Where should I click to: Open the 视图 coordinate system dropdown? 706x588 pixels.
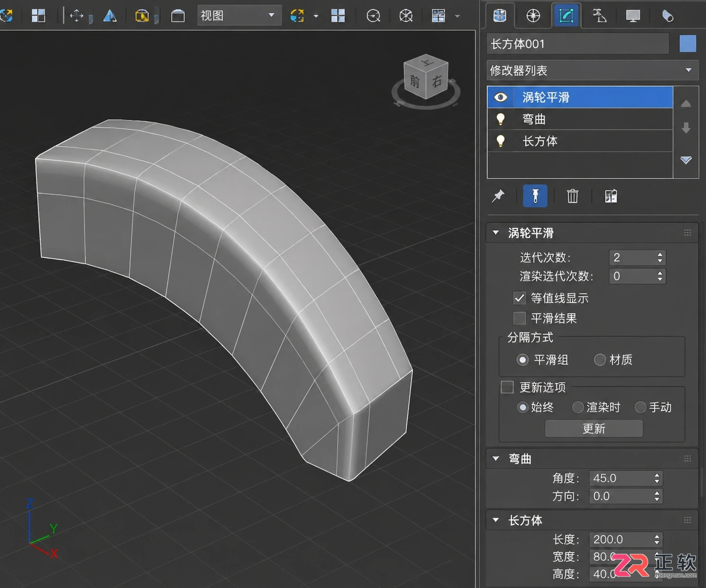coord(239,16)
